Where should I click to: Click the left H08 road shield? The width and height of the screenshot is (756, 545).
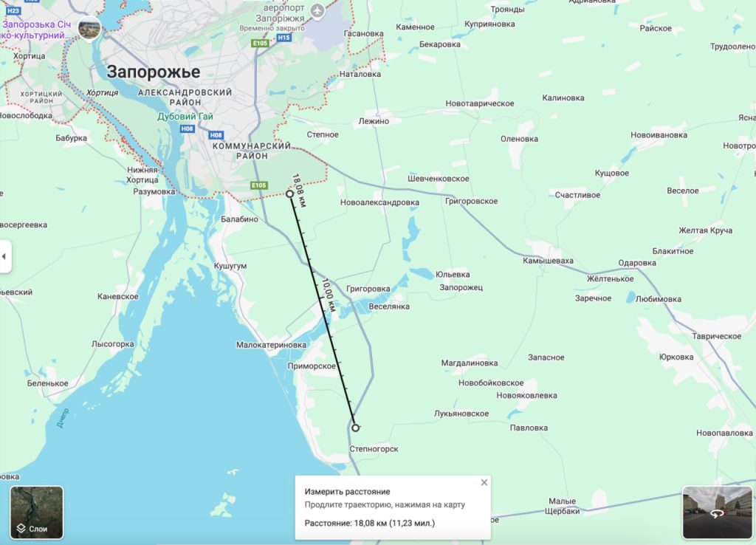[x=187, y=128]
